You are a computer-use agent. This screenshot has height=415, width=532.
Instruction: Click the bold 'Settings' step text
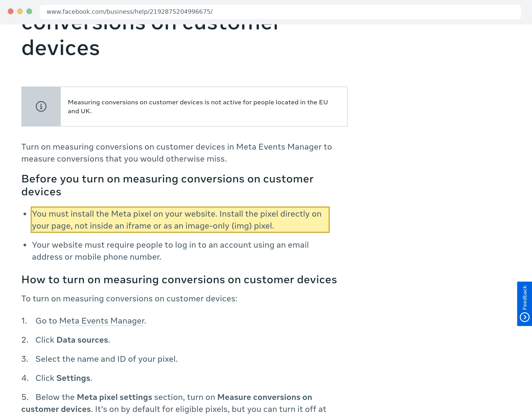click(x=73, y=378)
